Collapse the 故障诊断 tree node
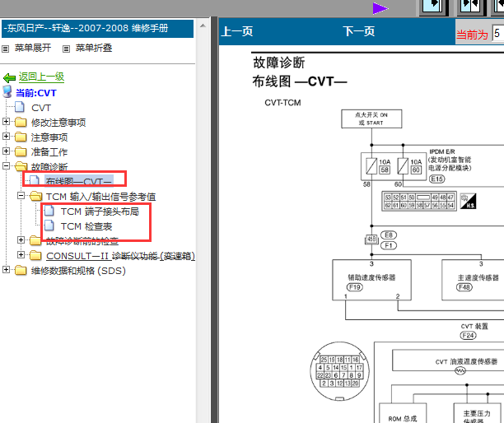The width and height of the screenshot is (504, 423). coord(6,165)
